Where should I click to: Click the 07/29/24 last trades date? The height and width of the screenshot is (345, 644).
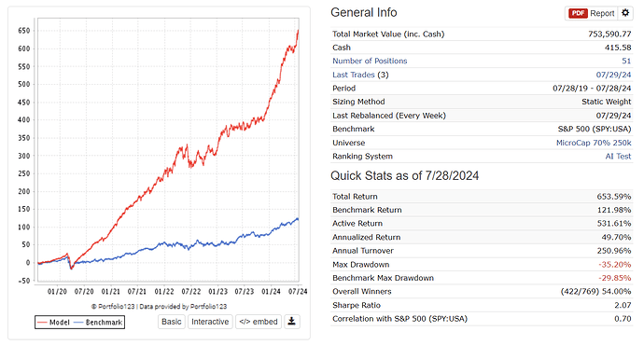(613, 75)
